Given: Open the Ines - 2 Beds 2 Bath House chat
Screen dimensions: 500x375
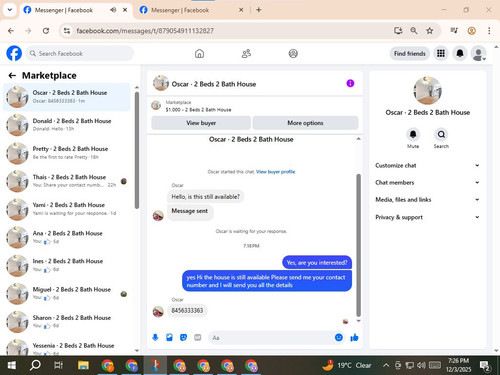Looking at the screenshot, I should (67, 265).
